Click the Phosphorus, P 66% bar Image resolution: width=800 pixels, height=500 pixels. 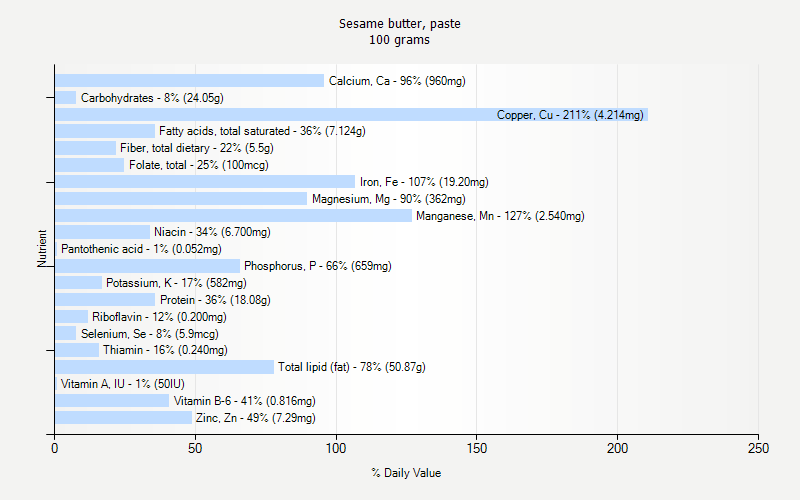[147, 266]
